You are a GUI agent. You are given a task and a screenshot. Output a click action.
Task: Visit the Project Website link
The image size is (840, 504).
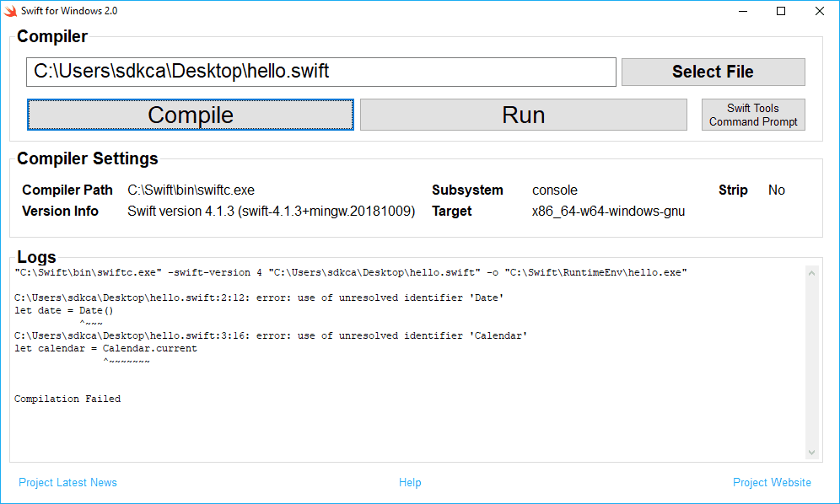pos(772,483)
